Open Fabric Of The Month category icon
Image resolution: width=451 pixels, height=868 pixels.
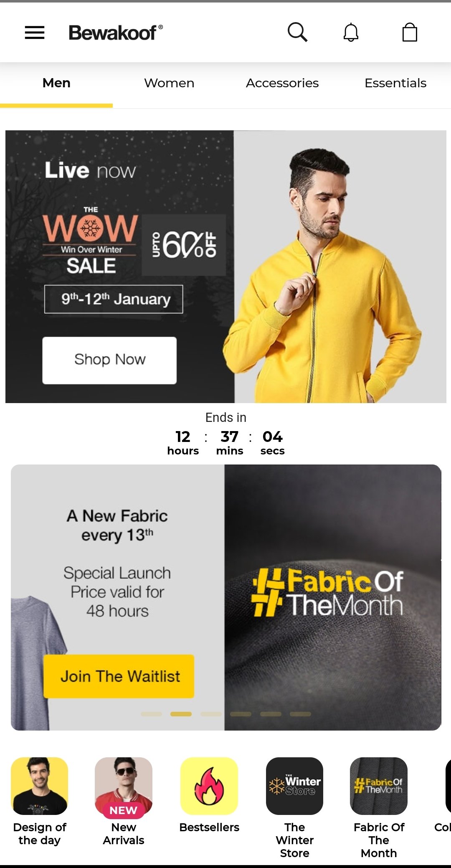tap(379, 786)
